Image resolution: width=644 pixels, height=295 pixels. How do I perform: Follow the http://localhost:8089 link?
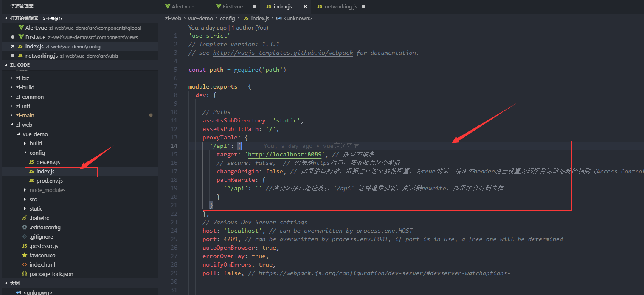point(285,154)
